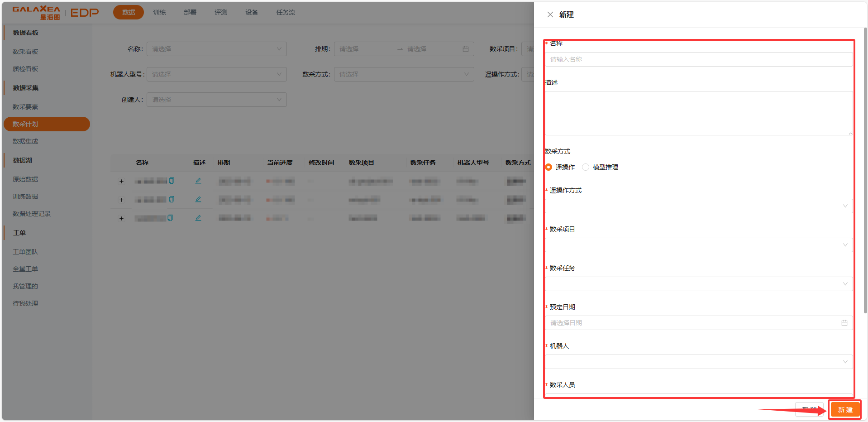The height and width of the screenshot is (422, 868).
Task: Open the 数采任务 dropdown in form
Action: tap(698, 284)
